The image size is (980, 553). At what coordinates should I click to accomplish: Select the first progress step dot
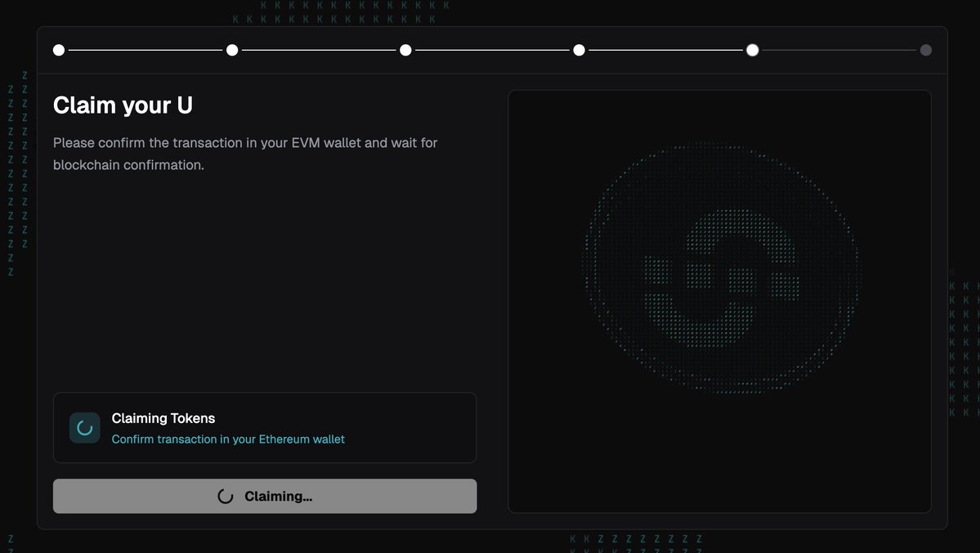(x=59, y=50)
